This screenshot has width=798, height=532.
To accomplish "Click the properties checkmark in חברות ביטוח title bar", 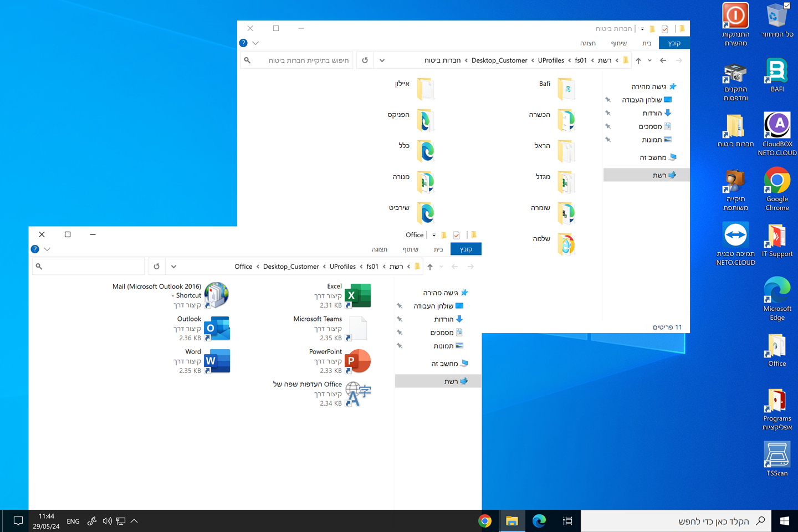I will click(x=664, y=29).
